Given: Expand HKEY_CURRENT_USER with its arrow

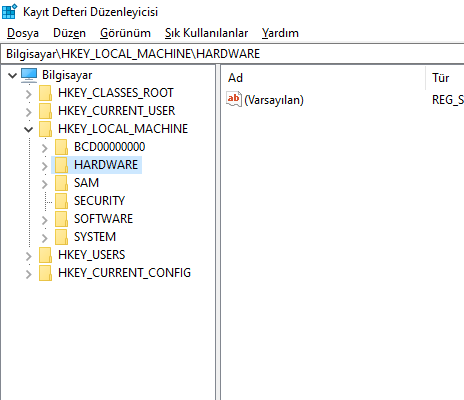Looking at the screenshot, I should [x=29, y=112].
